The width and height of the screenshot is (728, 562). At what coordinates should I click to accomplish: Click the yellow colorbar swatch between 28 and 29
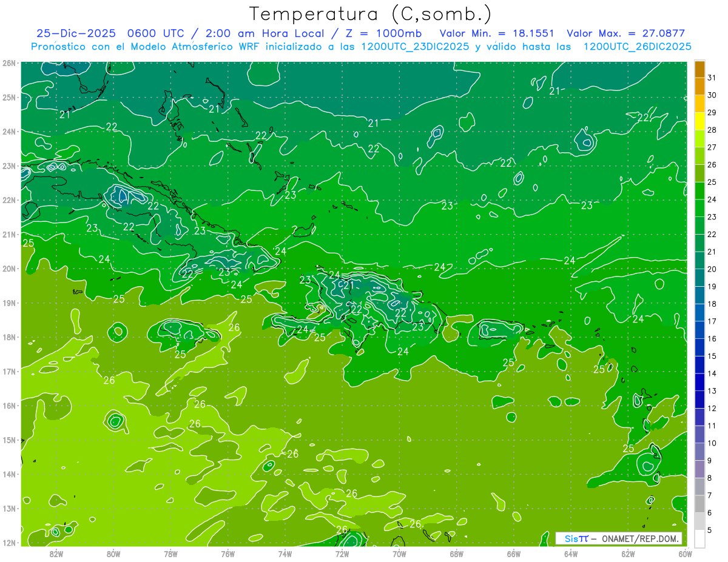(699, 121)
